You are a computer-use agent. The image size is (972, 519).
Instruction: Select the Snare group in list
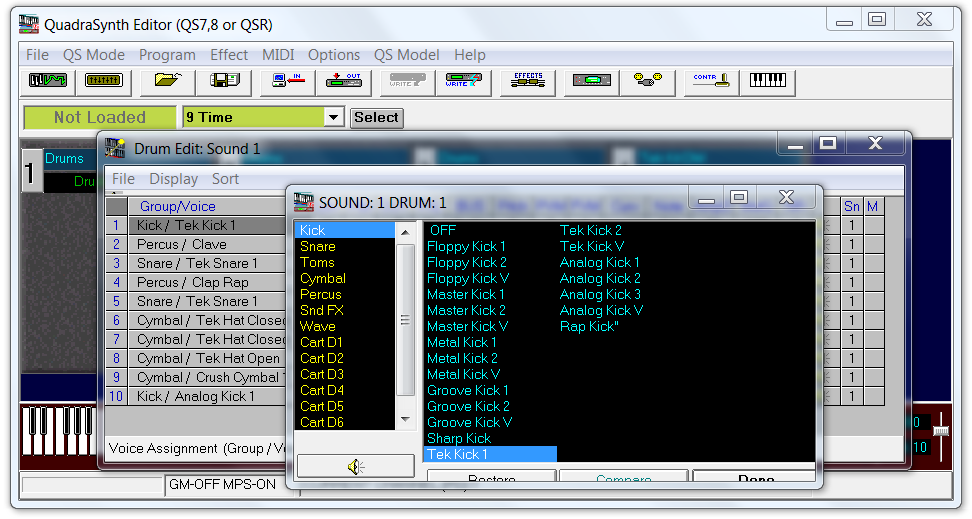tap(318, 246)
